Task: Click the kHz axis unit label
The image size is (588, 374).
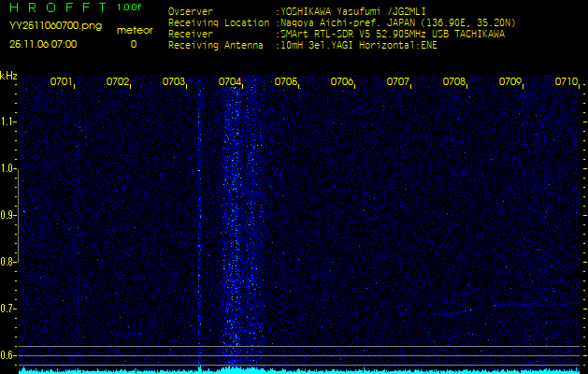Action: coord(8,76)
